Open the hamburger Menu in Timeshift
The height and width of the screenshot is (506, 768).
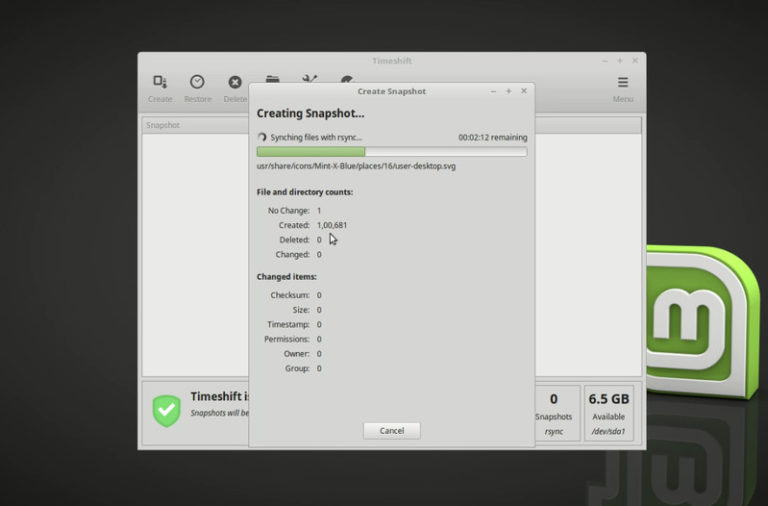(x=623, y=82)
